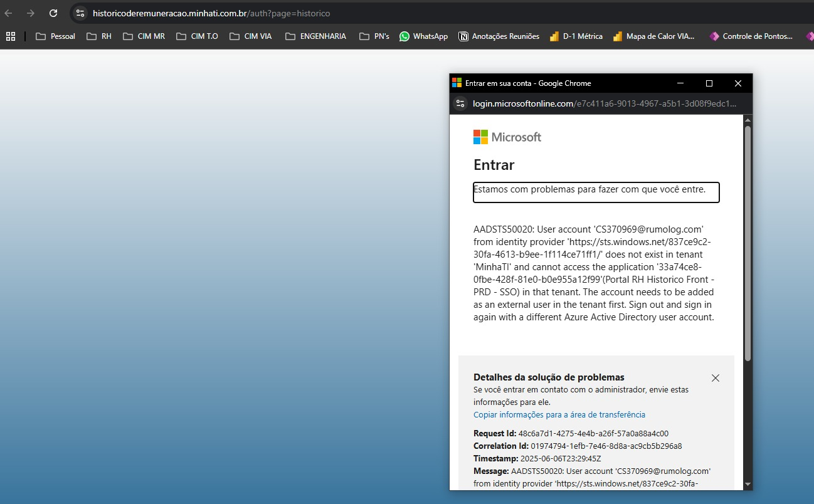
Task: Click the Timestamp value 2025-06-06T23:29:45Z
Action: (561, 459)
